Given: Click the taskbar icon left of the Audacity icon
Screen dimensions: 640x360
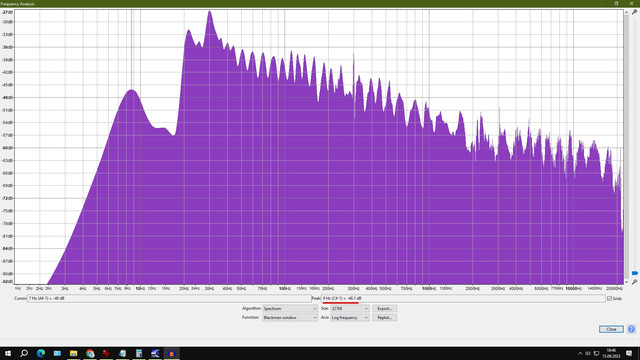Looking at the screenshot, I should 155,353.
